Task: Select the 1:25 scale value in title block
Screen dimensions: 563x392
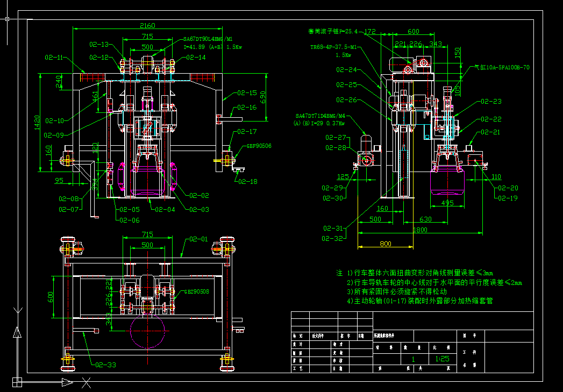Action: (443, 359)
